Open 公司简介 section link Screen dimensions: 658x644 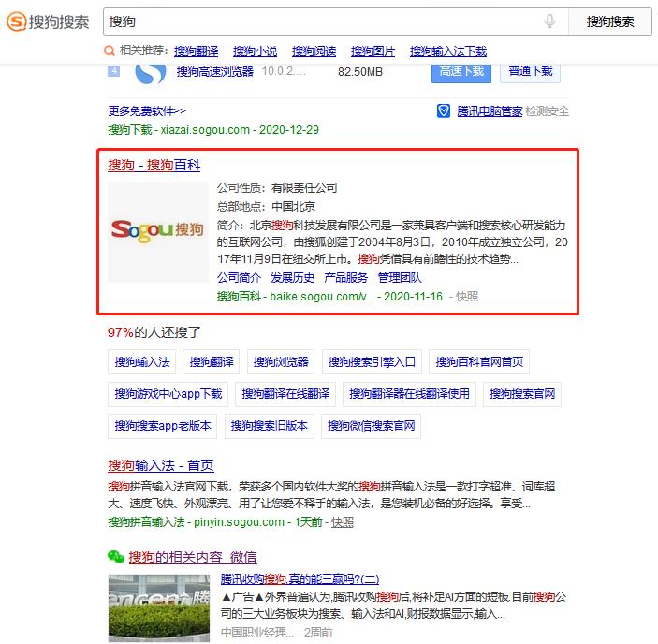(x=239, y=277)
